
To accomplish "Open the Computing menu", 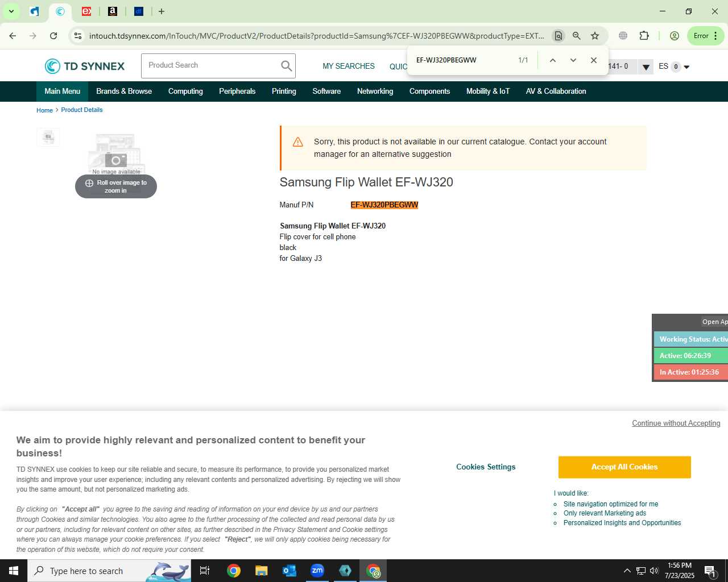I will (x=185, y=92).
